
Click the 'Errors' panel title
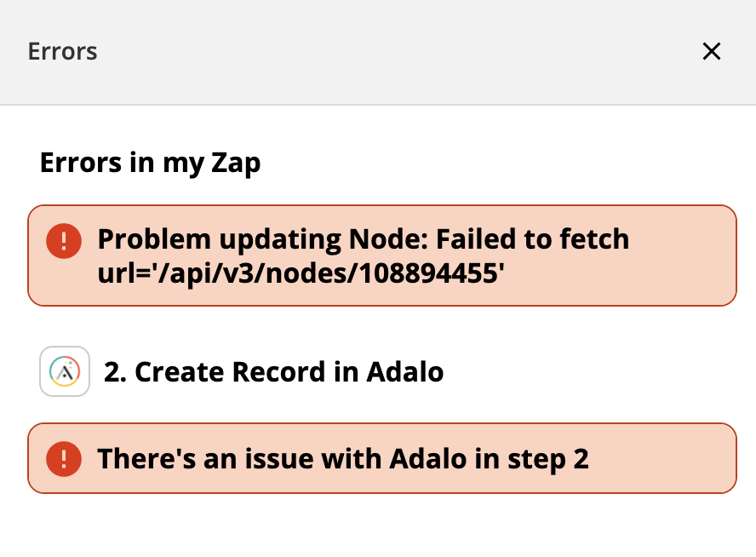63,52
